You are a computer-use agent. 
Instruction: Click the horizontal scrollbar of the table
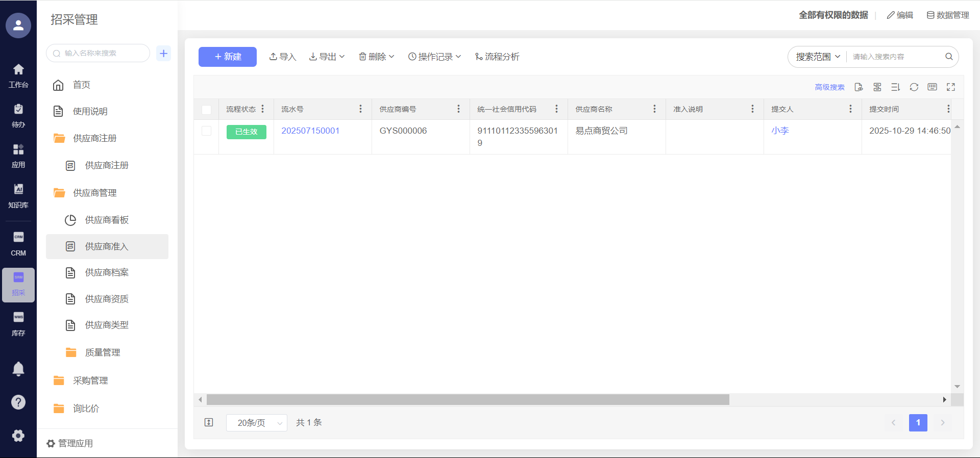pyautogui.click(x=468, y=400)
